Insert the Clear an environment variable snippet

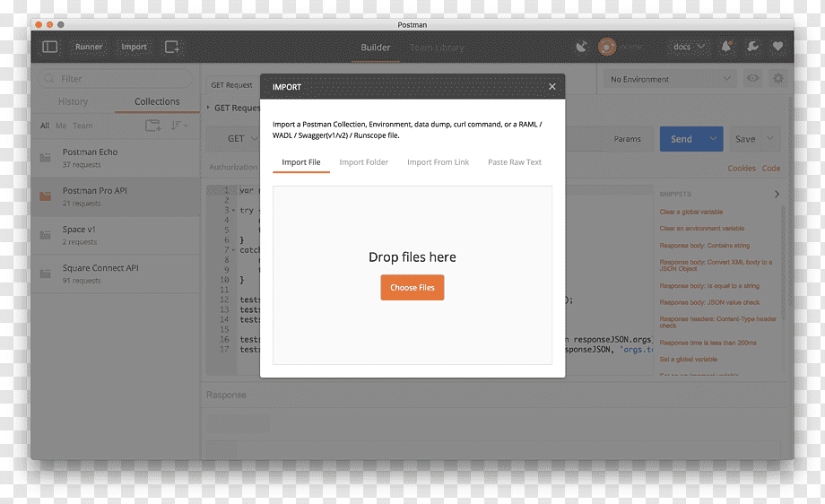[702, 229]
